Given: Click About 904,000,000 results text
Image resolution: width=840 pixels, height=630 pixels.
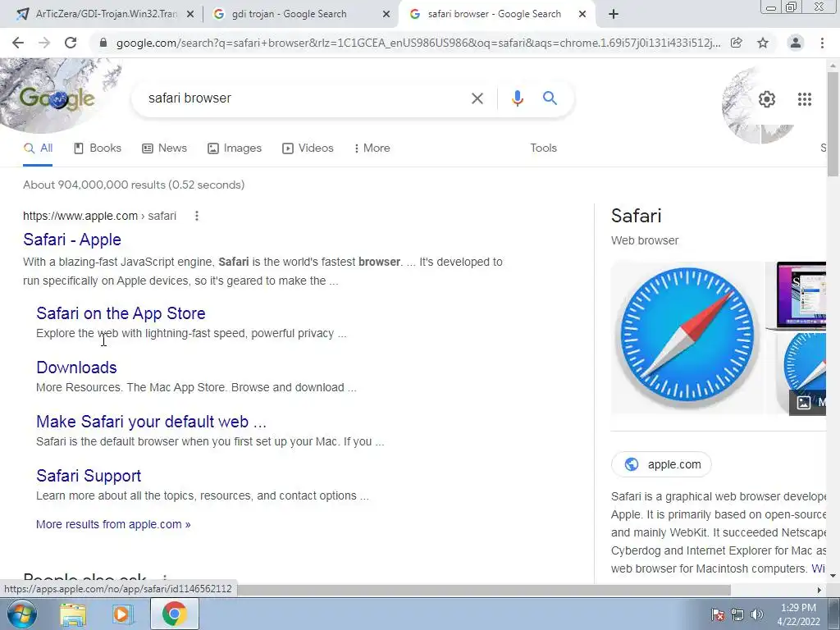Looking at the screenshot, I should pos(134,185).
